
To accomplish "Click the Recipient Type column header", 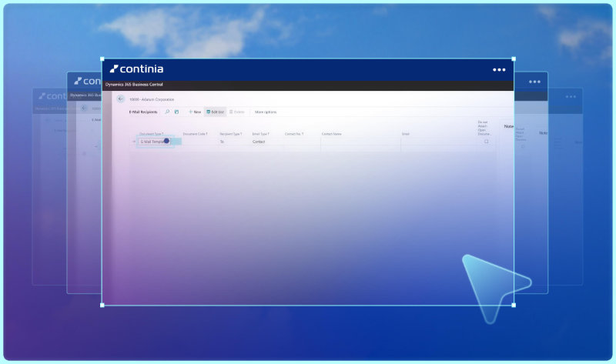I will point(231,134).
